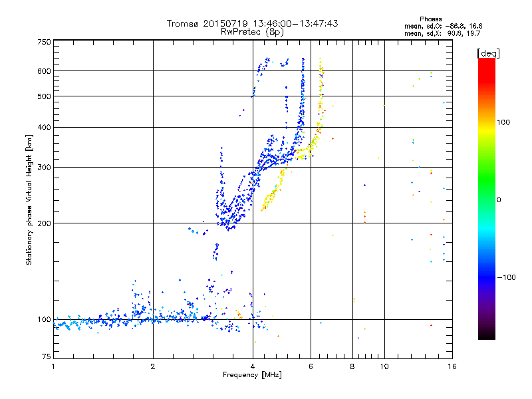Click the x-axis tick value '16'
532x399 pixels.
pyautogui.click(x=452, y=366)
